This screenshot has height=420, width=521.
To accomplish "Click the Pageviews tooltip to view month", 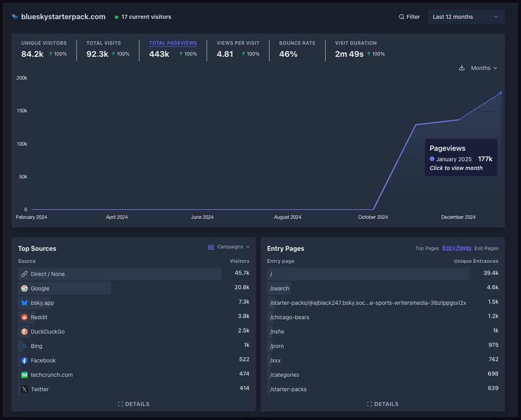I will [461, 157].
